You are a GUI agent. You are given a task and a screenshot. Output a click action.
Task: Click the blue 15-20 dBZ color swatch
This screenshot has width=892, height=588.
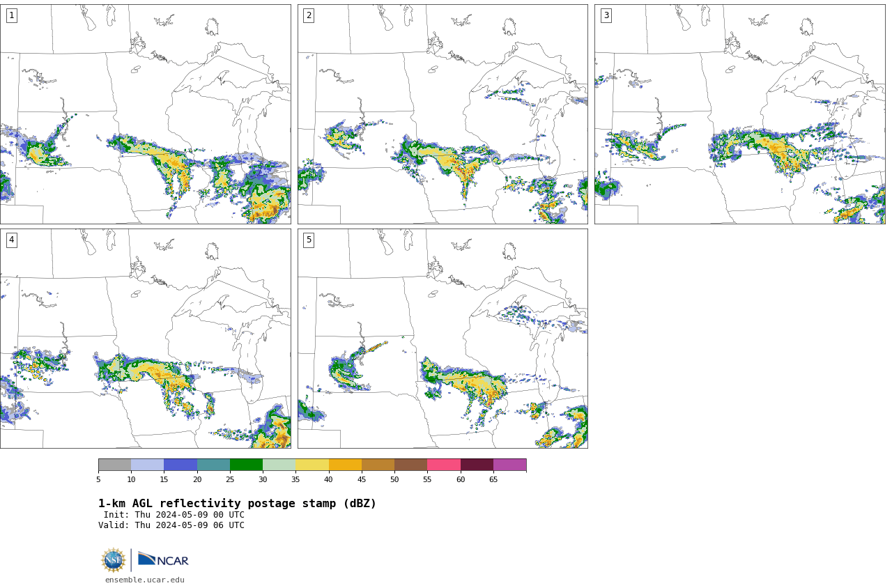click(180, 465)
